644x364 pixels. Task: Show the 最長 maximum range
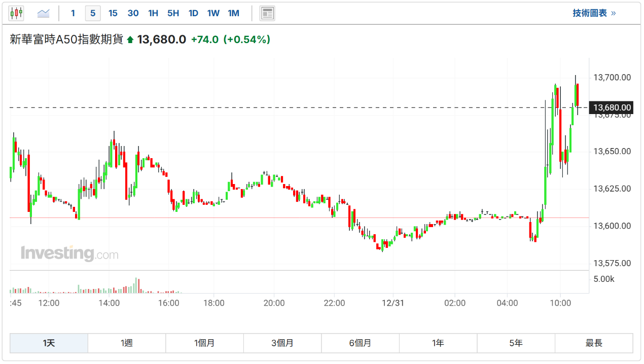[594, 343]
